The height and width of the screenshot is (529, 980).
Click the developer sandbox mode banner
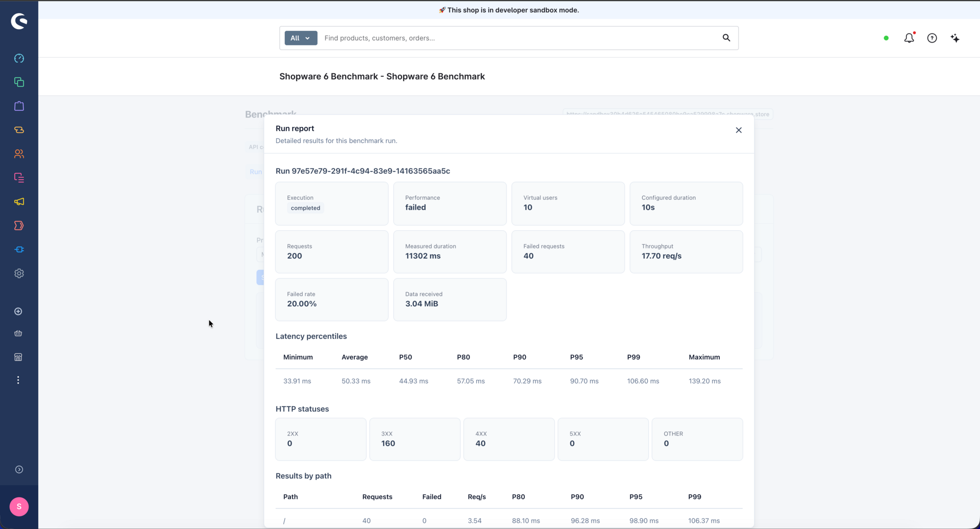[x=509, y=10]
